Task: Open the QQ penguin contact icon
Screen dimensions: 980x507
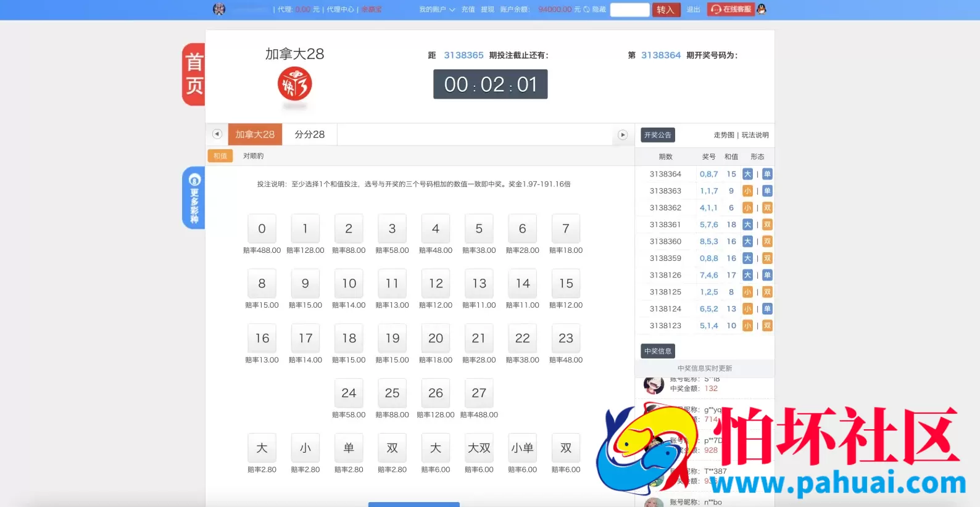Action: [x=762, y=9]
